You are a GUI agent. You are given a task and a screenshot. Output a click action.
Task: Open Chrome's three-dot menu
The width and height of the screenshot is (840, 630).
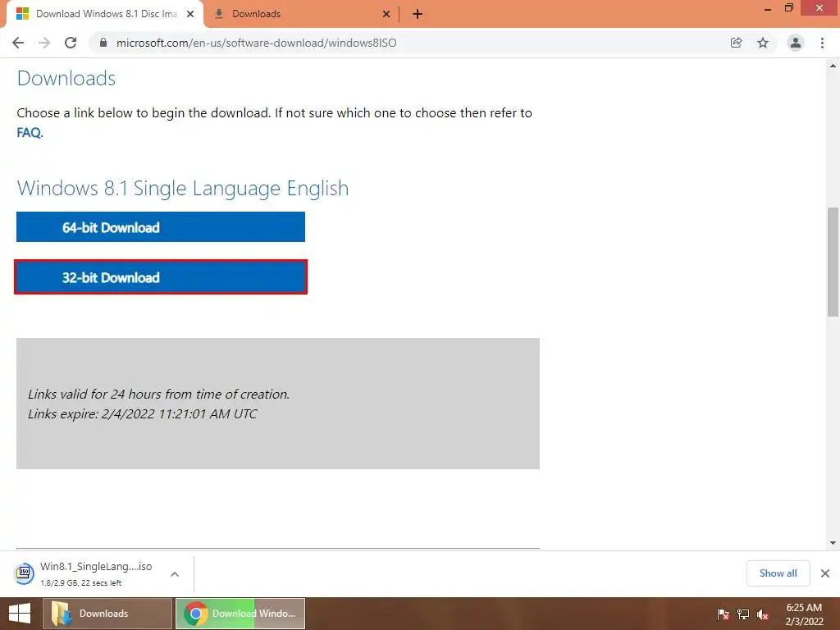click(822, 43)
